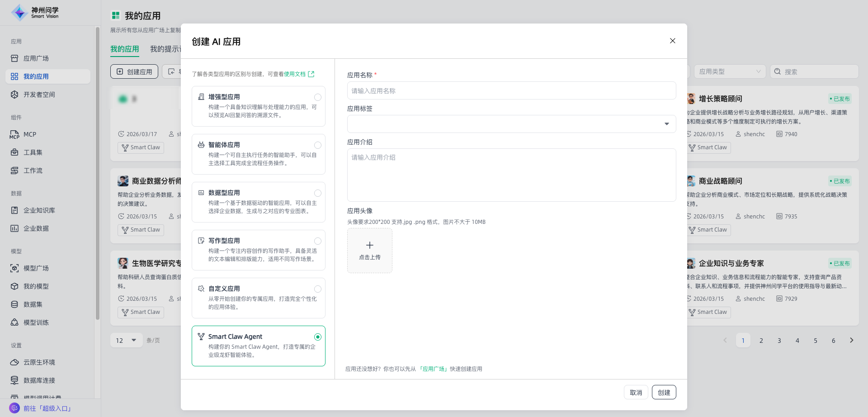Screen dimensions: 868x417
Task: Go to pagination page 3
Action: click(779, 340)
